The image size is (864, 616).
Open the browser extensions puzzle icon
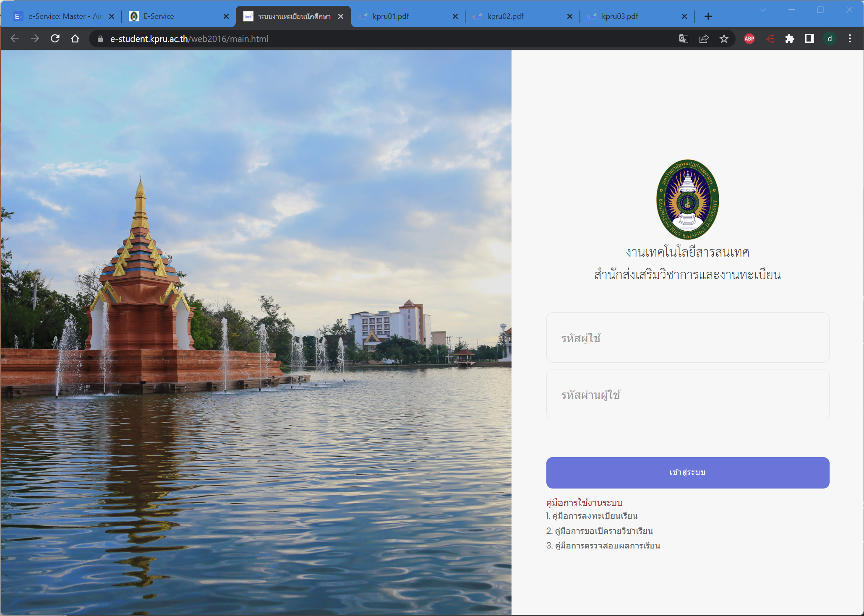pos(790,39)
